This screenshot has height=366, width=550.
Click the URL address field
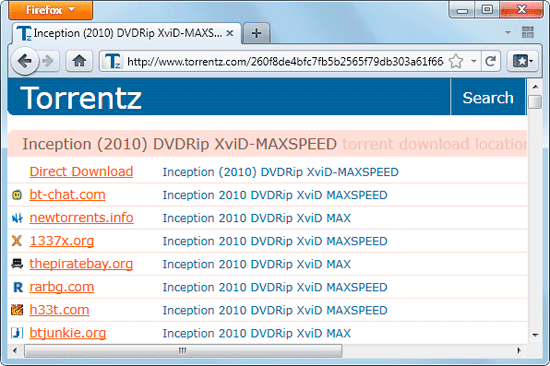tap(285, 62)
